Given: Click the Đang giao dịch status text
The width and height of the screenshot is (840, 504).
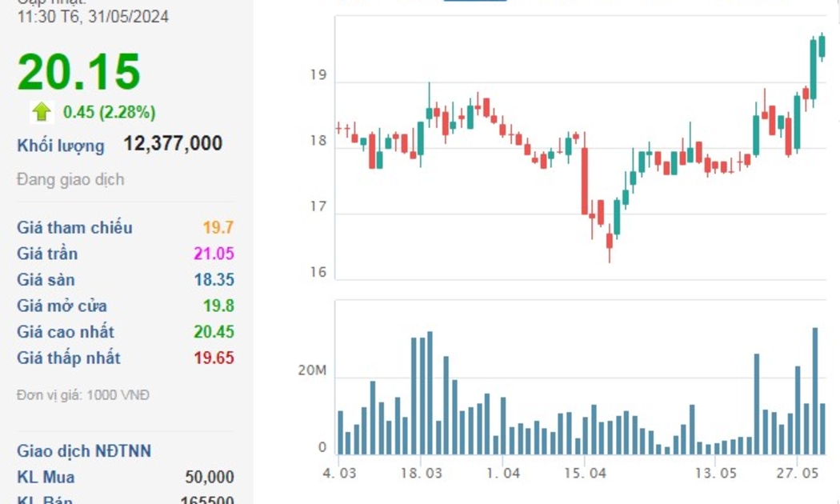Looking at the screenshot, I should [x=70, y=179].
